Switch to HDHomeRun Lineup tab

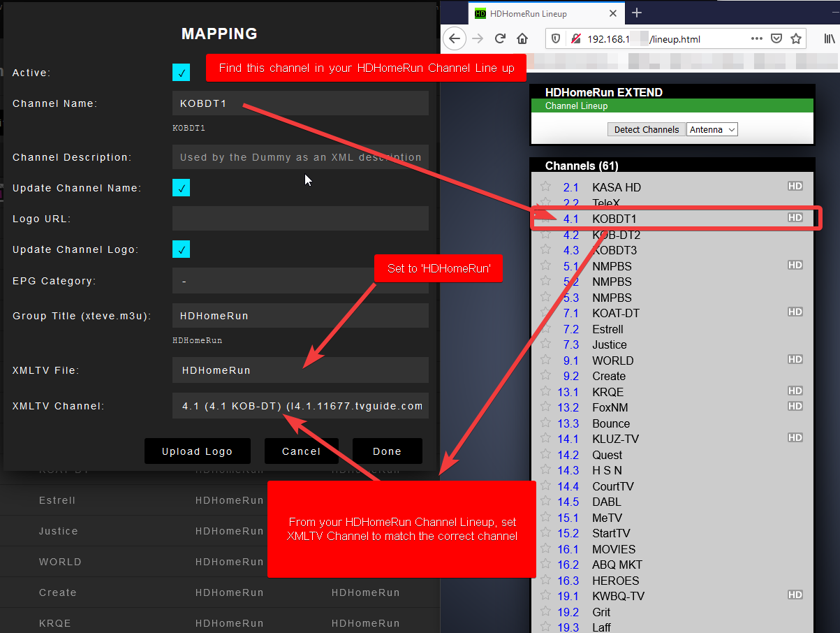(x=547, y=13)
